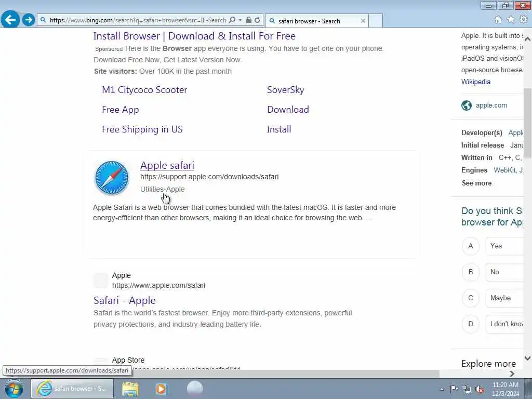Go to the Home page icon
532x399 pixels.
click(498, 20)
